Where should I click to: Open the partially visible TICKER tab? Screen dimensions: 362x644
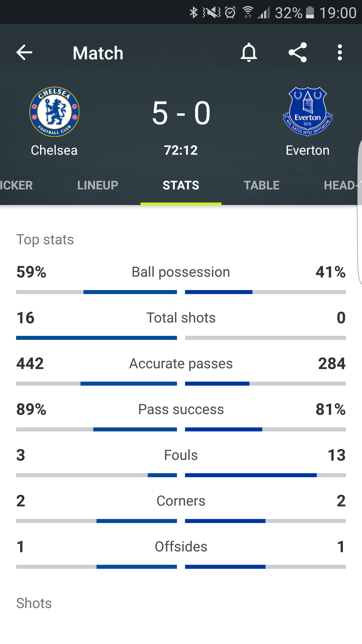pos(16,185)
